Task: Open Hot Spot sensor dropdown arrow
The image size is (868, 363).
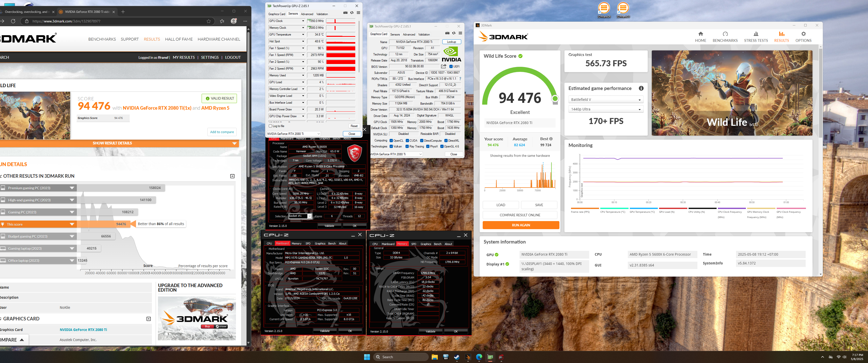Action: tap(303, 41)
